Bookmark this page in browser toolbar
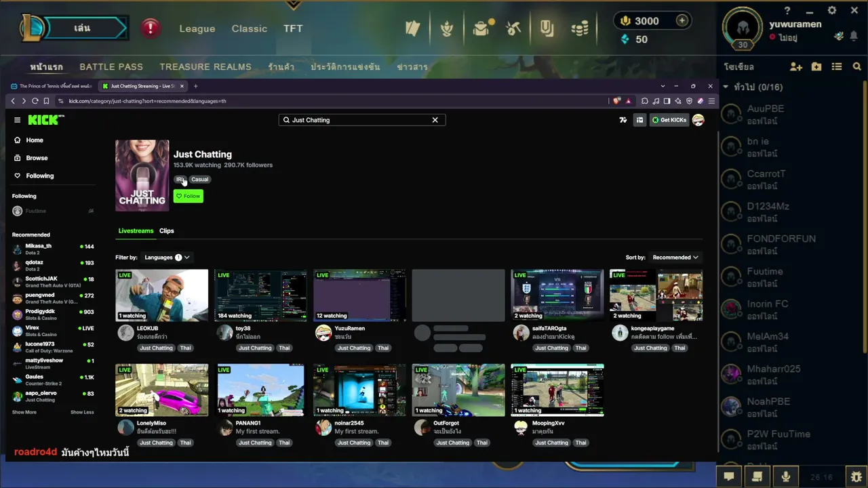 point(46,101)
